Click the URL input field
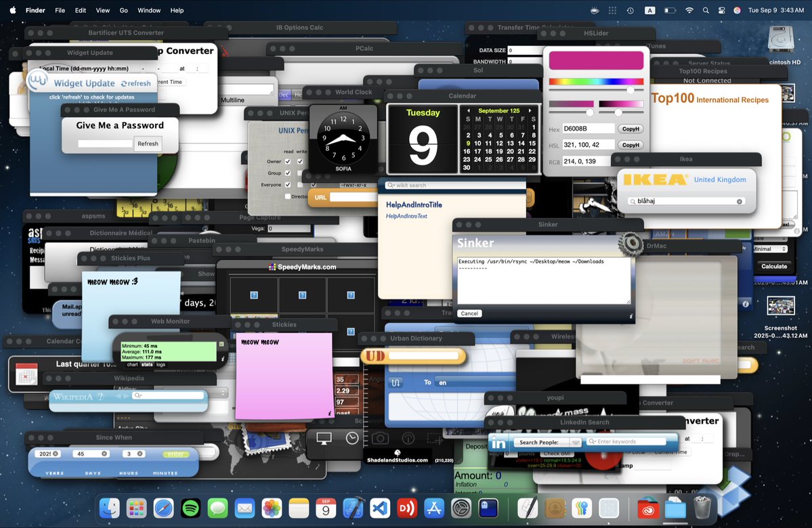The height and width of the screenshot is (528, 812). coord(354,197)
